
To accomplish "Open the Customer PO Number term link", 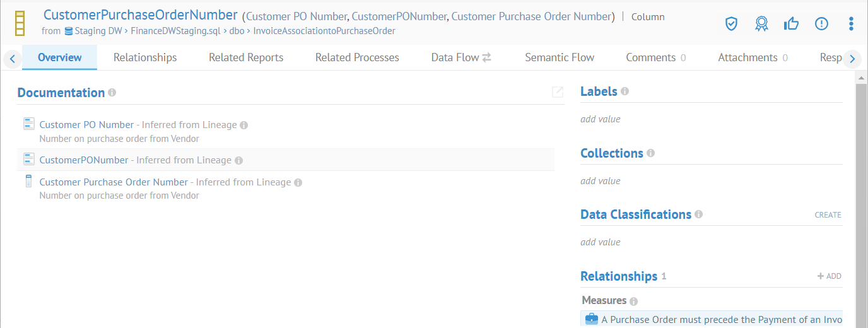I will click(x=86, y=125).
